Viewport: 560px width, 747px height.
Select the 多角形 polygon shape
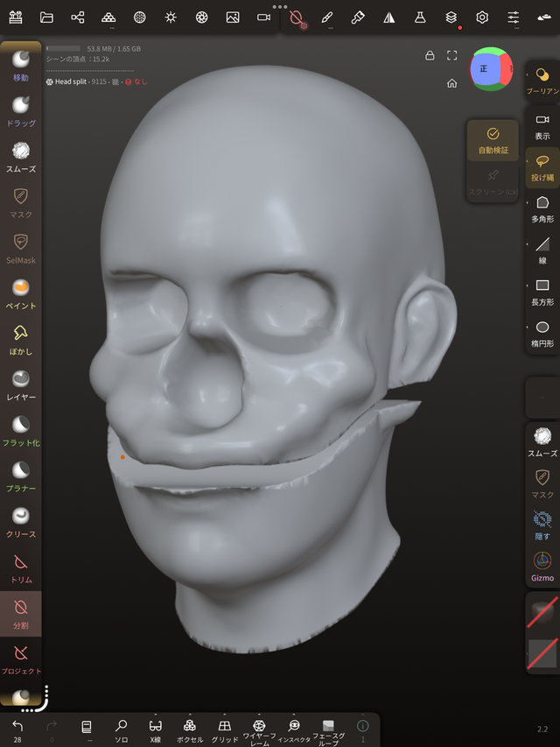(x=542, y=208)
